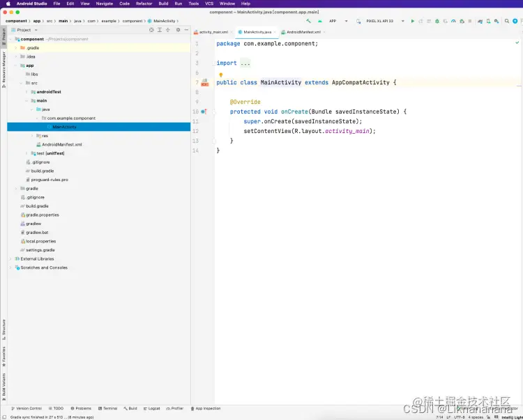Collapse the onCreate method fold marker

(214, 112)
